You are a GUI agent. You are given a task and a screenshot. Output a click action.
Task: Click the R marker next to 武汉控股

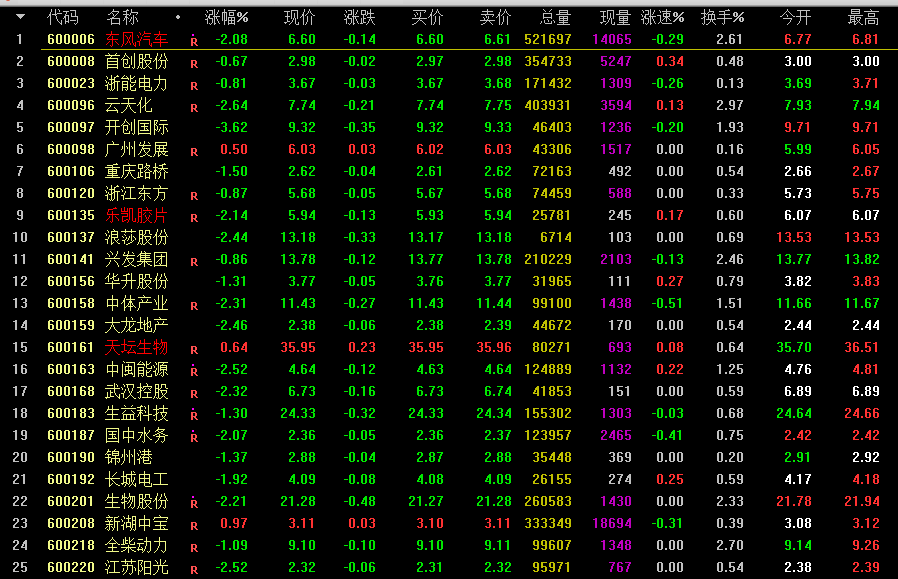point(194,393)
